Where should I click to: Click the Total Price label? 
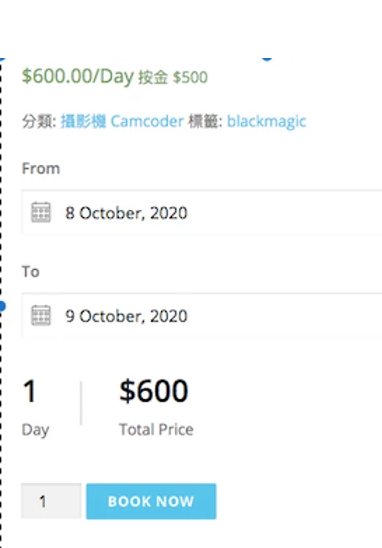[x=156, y=430]
